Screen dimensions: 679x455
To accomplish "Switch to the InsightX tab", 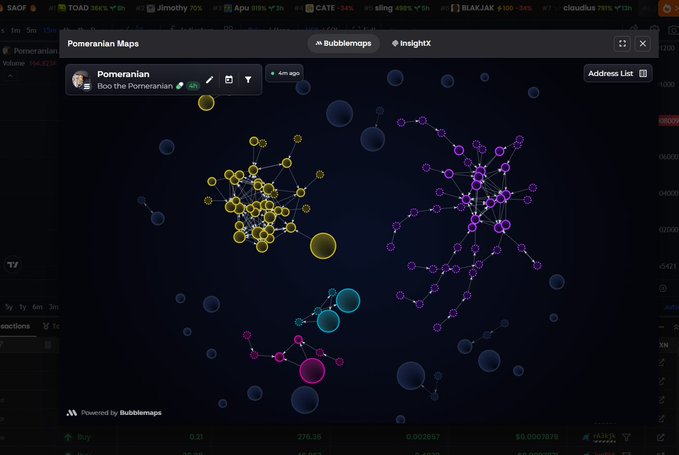I will pyautogui.click(x=411, y=43).
